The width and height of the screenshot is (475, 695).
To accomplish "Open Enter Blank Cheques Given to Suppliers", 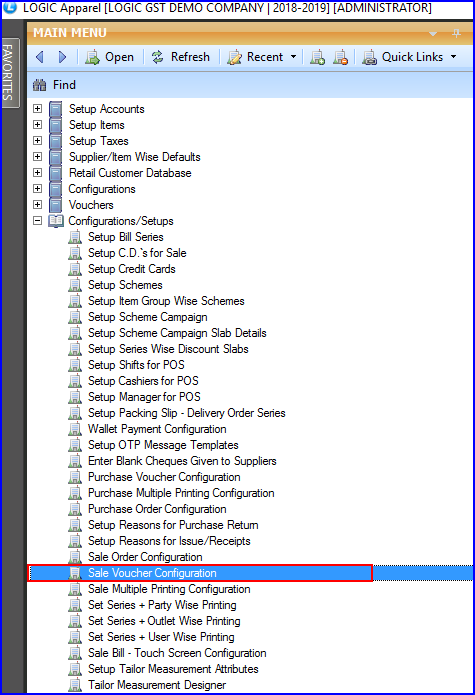I will pos(182,461).
